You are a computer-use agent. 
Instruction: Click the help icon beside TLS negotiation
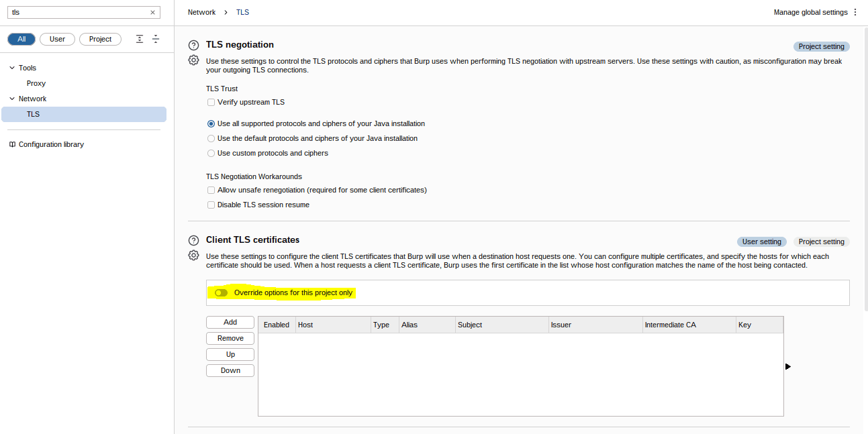click(x=193, y=45)
